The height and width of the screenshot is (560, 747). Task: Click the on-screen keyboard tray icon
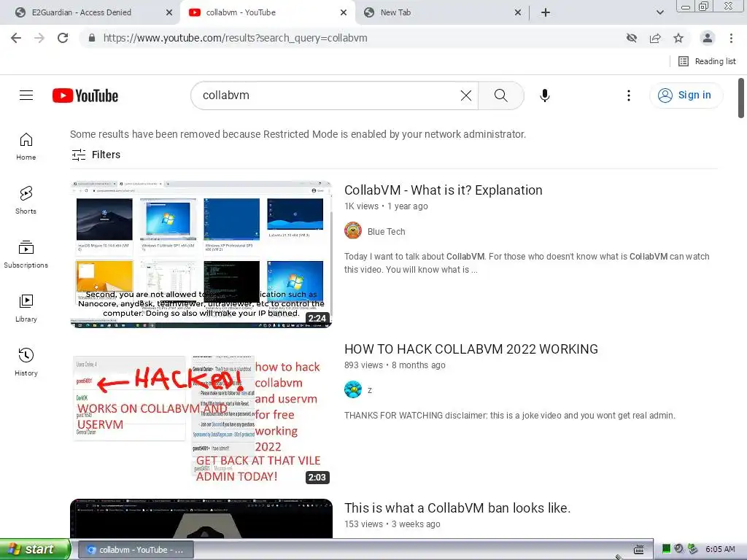[639, 550]
